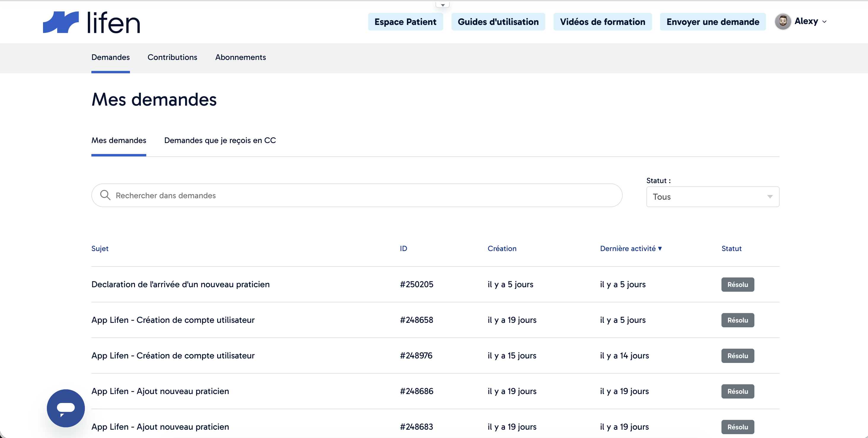Click Résolu badge for request #248658
The height and width of the screenshot is (438, 868).
click(x=737, y=320)
